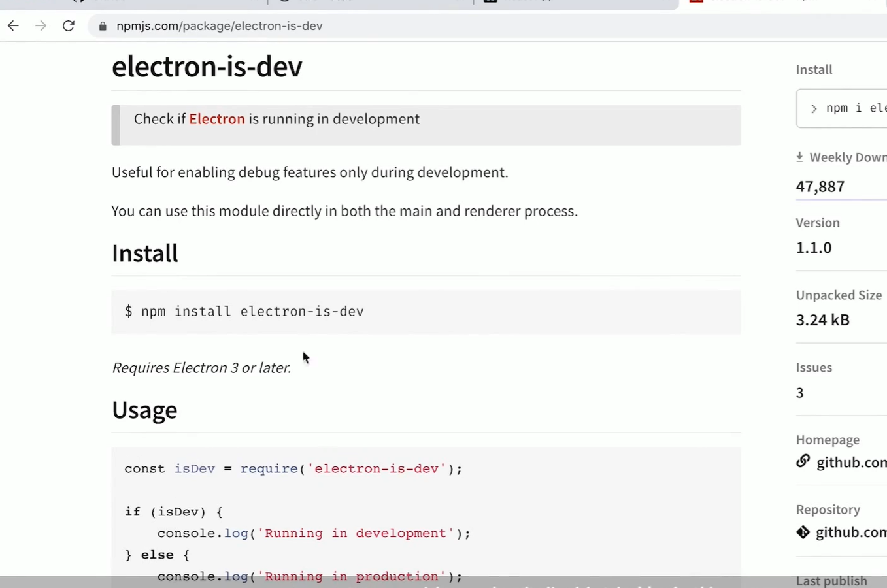Click the browser forward arrow

pyautogui.click(x=41, y=26)
